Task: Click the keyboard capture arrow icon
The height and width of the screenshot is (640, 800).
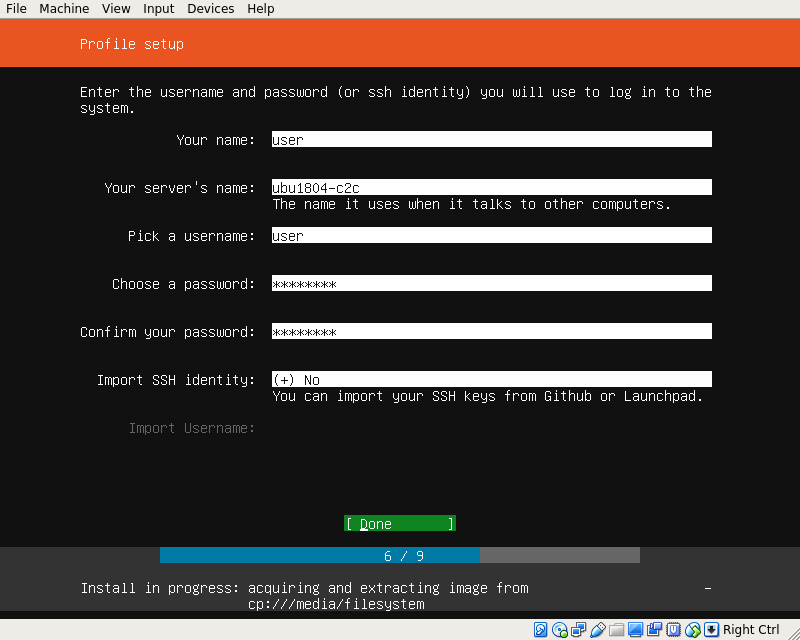Action: pyautogui.click(x=711, y=630)
